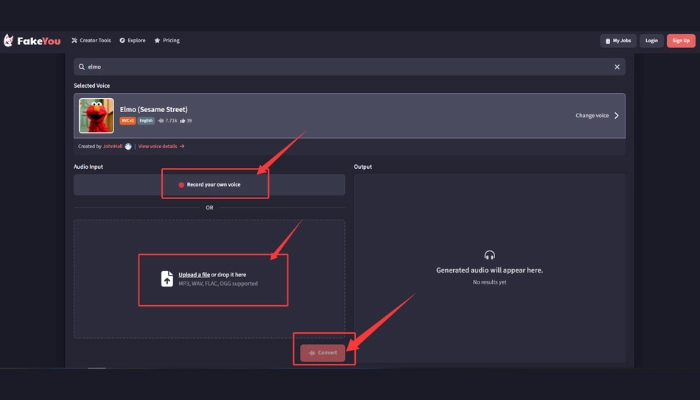
Task: Click the Elmo (Sesame Street) voice title
Action: tap(154, 109)
